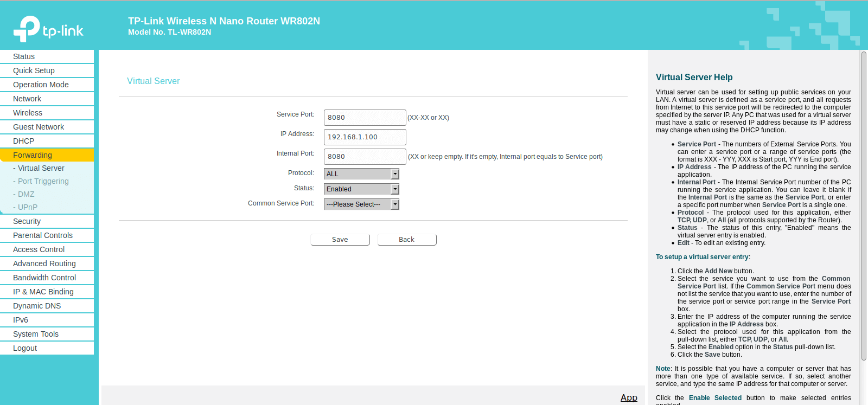Expand the Common Service Port list
This screenshot has height=405, width=868.
(x=361, y=204)
